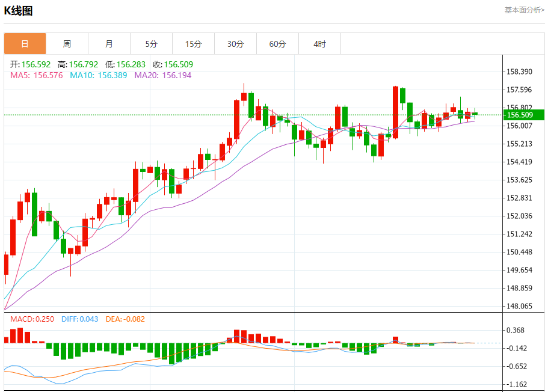Click the MA20 legend label
Viewport: 548px width, 392px height.
coord(146,75)
